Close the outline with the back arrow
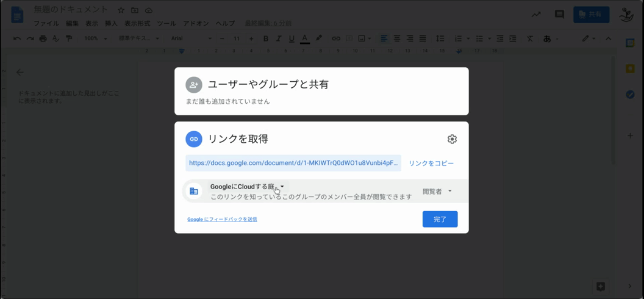This screenshot has height=299, width=644. pyautogui.click(x=20, y=72)
